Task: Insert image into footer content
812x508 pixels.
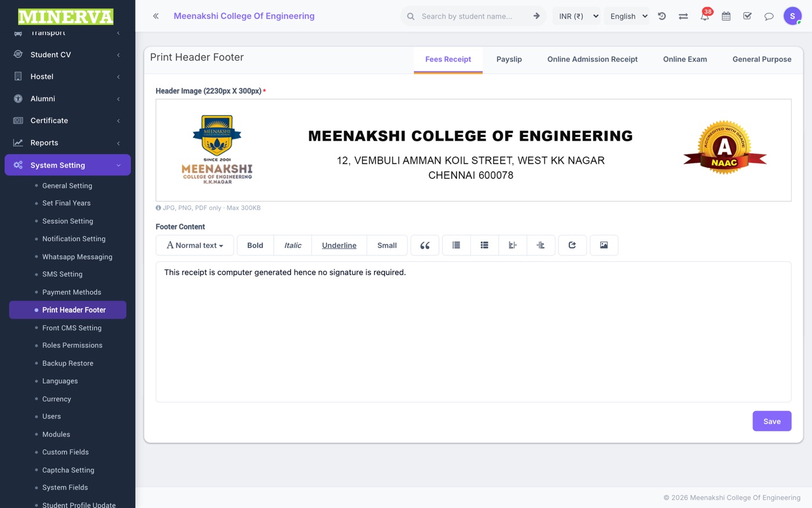Action: point(604,245)
